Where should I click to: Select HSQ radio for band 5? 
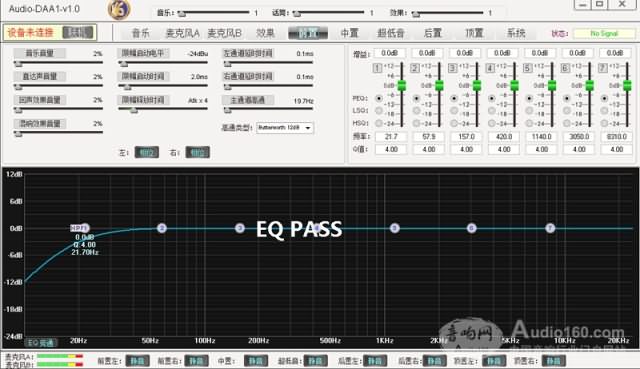pyautogui.click(x=529, y=123)
